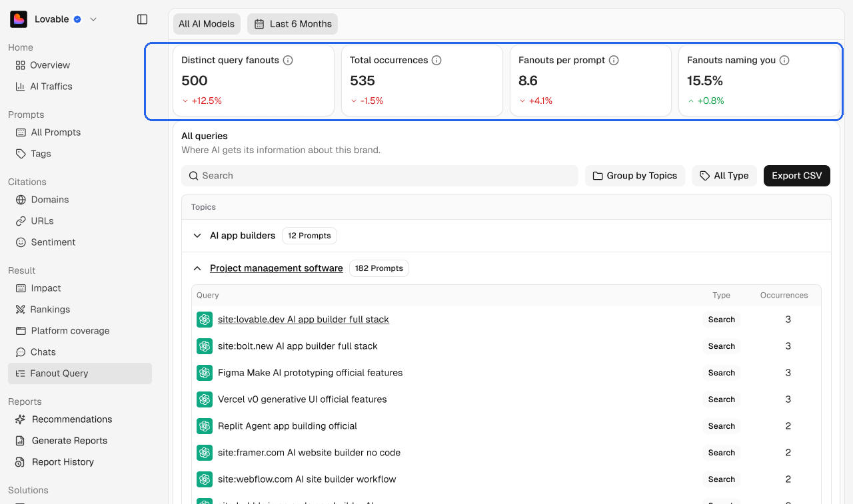
Task: Click ChatGPT icon on Figma Make query row
Action: [205, 373]
